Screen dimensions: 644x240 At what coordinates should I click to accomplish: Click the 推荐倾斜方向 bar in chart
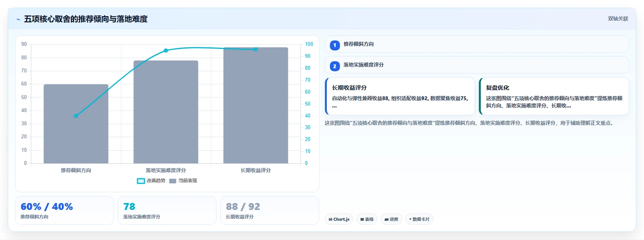coord(76,124)
